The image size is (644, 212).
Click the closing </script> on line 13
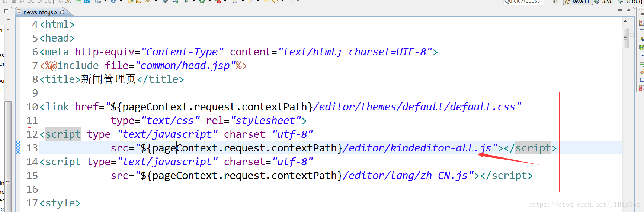pyautogui.click(x=531, y=148)
